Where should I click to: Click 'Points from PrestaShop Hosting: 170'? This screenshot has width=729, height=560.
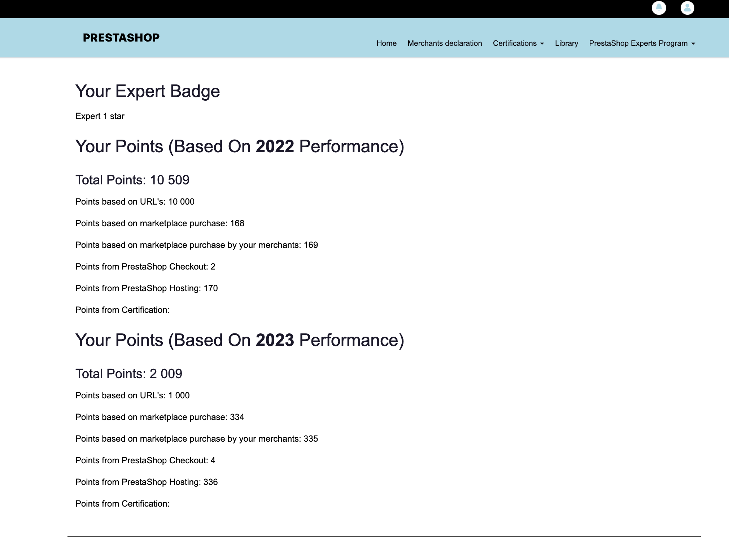click(x=147, y=288)
